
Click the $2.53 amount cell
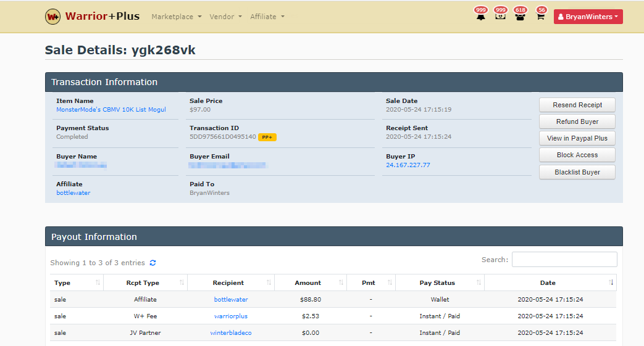(311, 316)
